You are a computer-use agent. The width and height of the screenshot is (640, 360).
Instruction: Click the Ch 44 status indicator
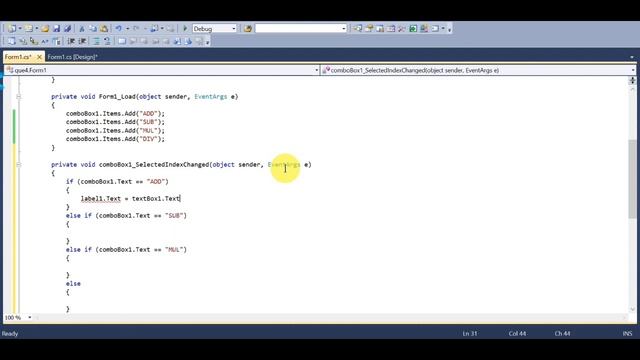[562, 333]
